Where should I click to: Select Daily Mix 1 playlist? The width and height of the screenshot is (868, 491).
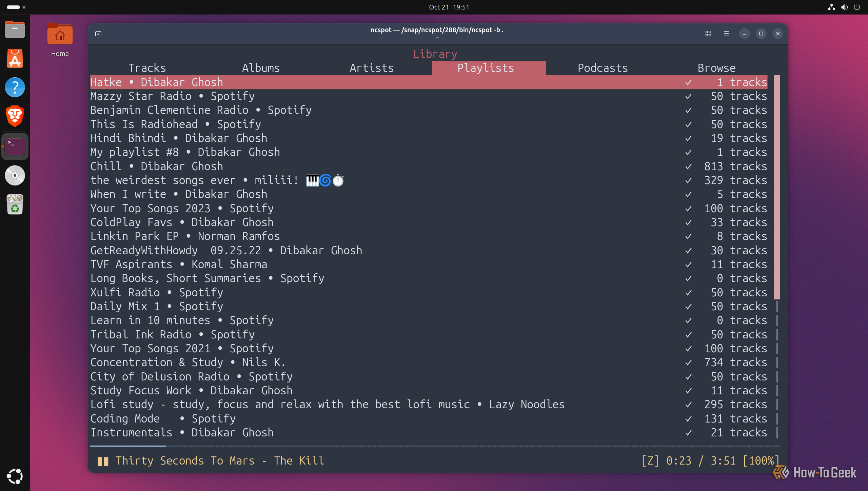429,307
